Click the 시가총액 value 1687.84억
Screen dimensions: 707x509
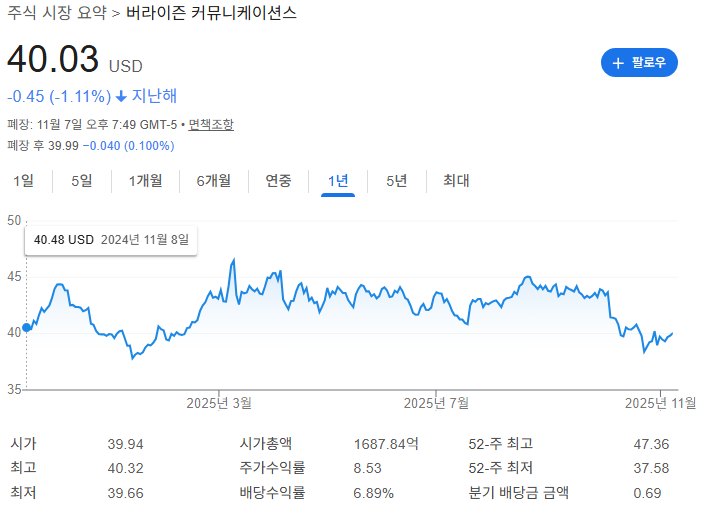point(386,444)
